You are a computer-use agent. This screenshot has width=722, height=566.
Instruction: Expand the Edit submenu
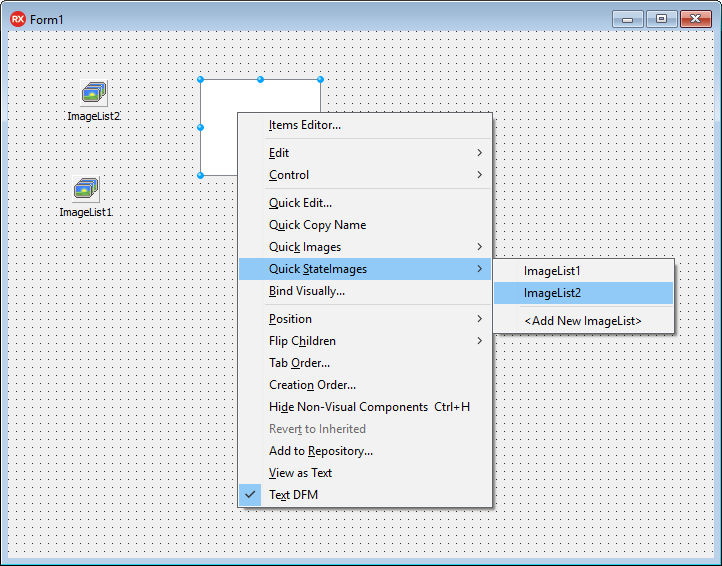pos(365,153)
